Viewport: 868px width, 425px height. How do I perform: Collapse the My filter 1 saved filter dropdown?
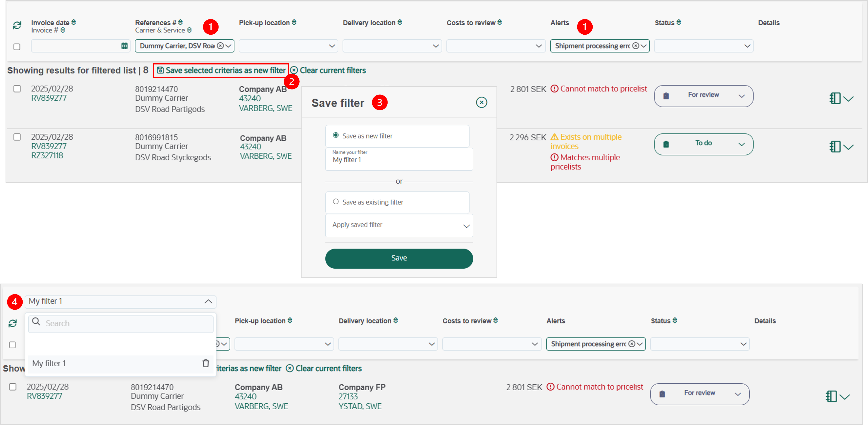(208, 302)
